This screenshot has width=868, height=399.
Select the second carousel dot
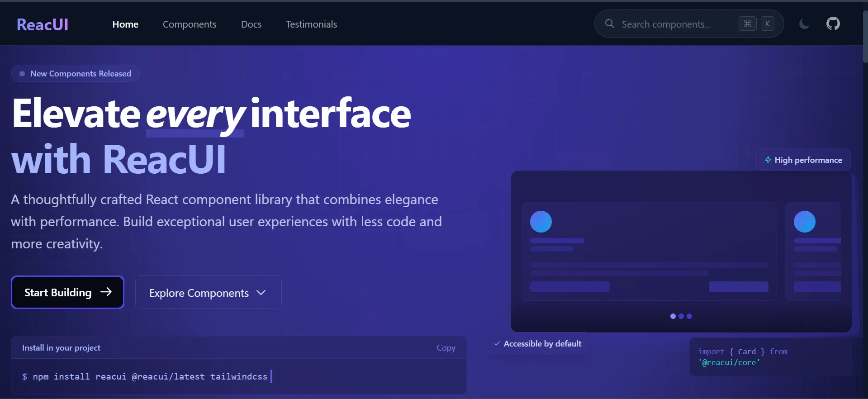click(x=681, y=316)
